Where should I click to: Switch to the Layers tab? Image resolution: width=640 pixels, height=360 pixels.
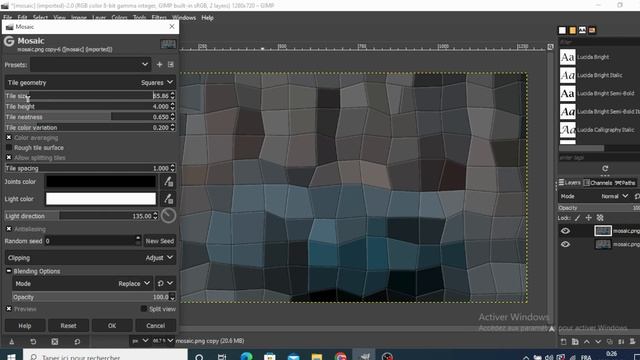tap(569, 183)
